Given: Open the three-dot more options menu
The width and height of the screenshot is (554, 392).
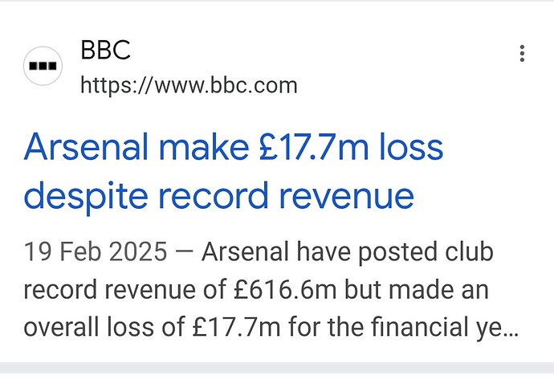Looking at the screenshot, I should tap(522, 54).
